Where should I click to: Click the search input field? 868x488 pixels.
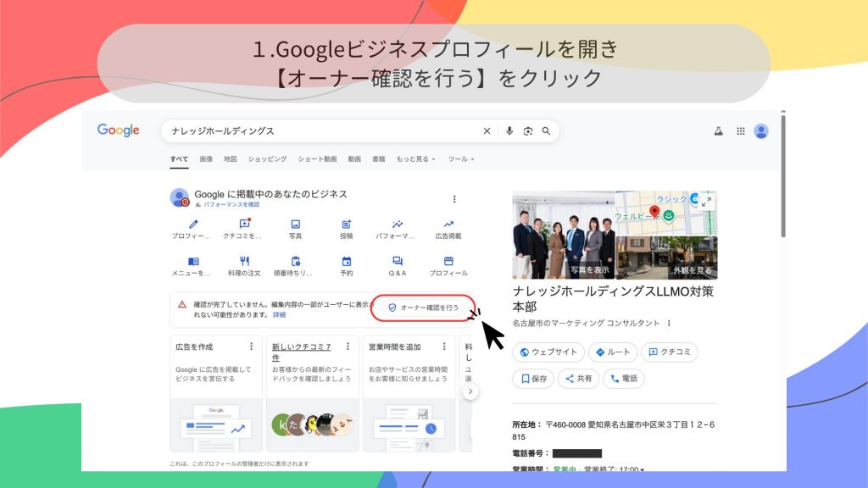(322, 131)
